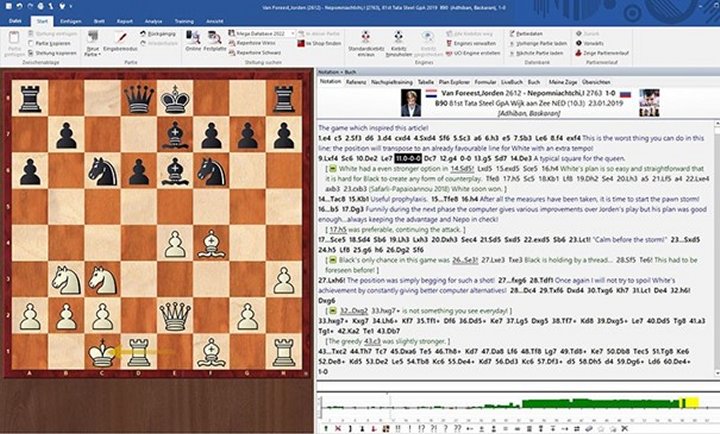Click Engines verwalten

tap(471, 43)
